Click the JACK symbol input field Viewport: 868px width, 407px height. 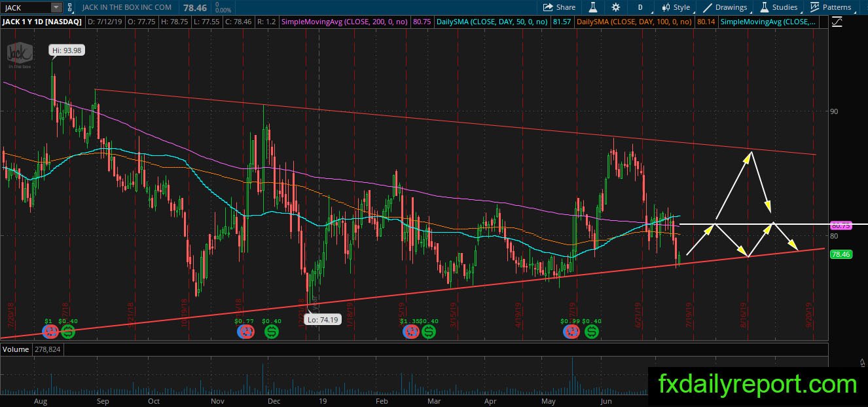(x=26, y=7)
